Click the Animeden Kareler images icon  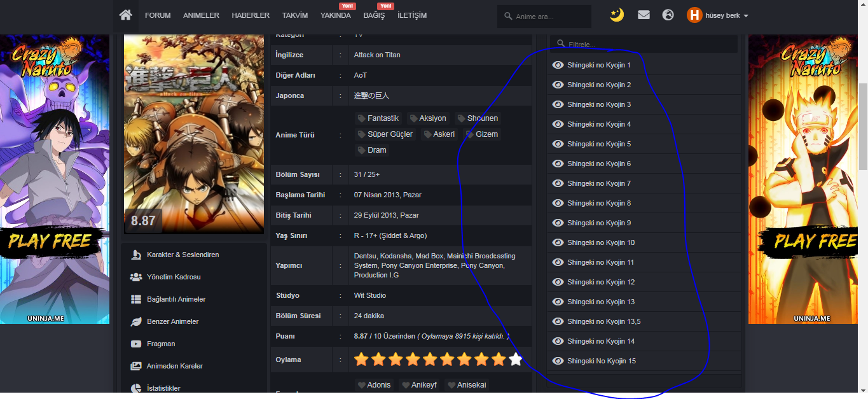[135, 366]
